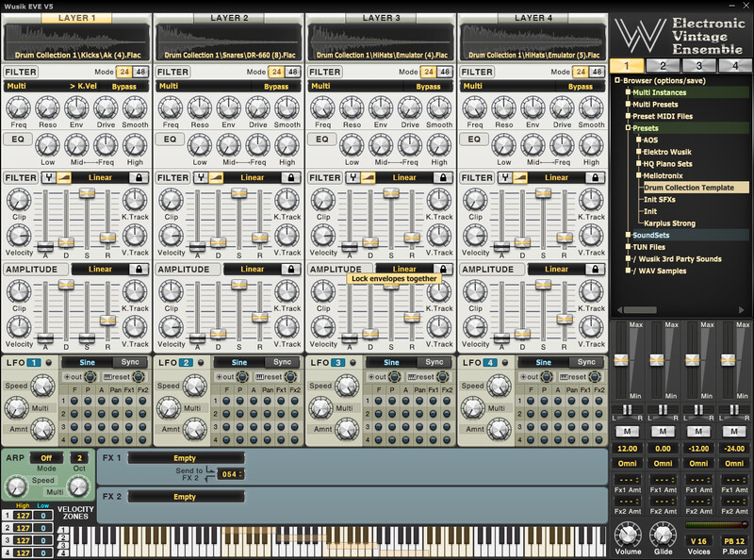Open the ARP Mode dropdown showing Off

click(x=46, y=458)
